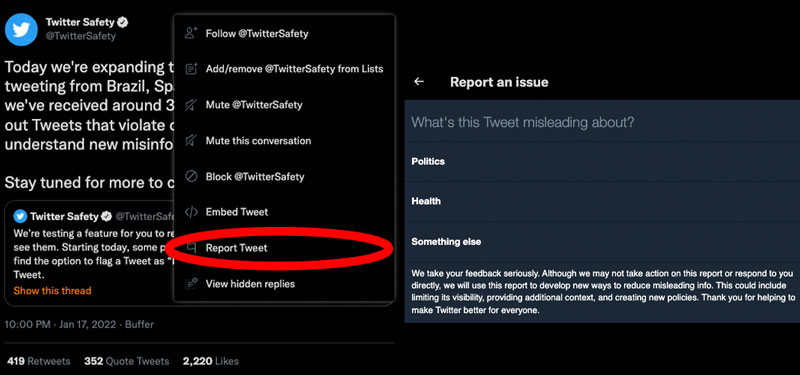Click the Twitter Safety profile avatar
Screen dimensions: 800x375
[21, 30]
